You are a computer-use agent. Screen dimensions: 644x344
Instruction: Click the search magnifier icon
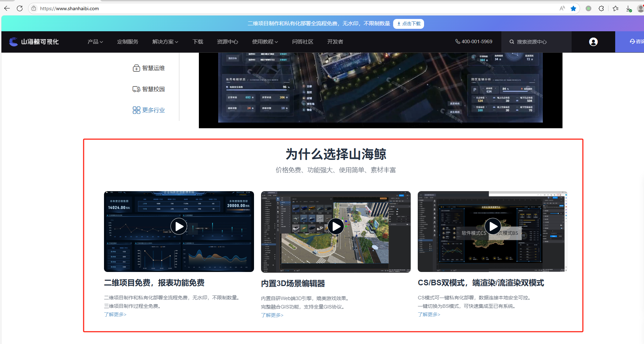pos(512,42)
